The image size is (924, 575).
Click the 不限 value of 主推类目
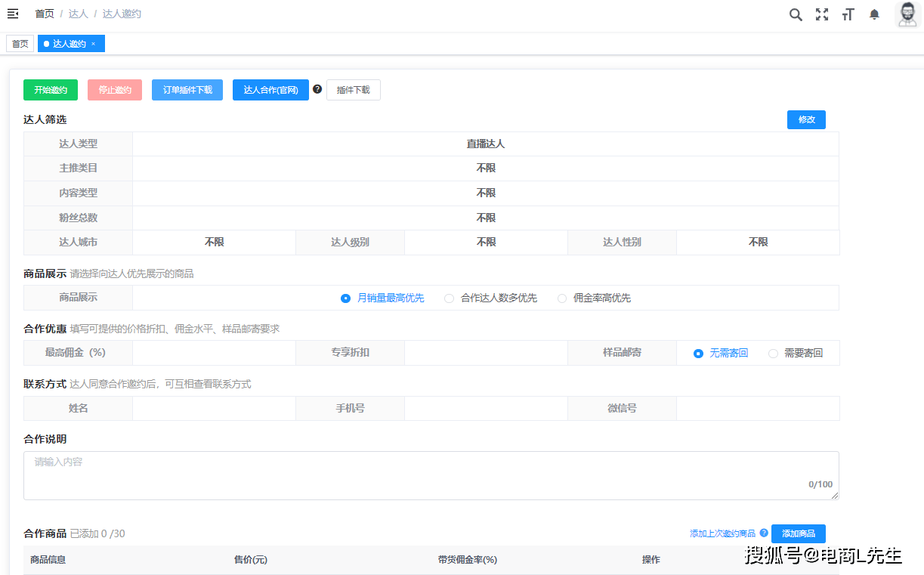tap(486, 168)
